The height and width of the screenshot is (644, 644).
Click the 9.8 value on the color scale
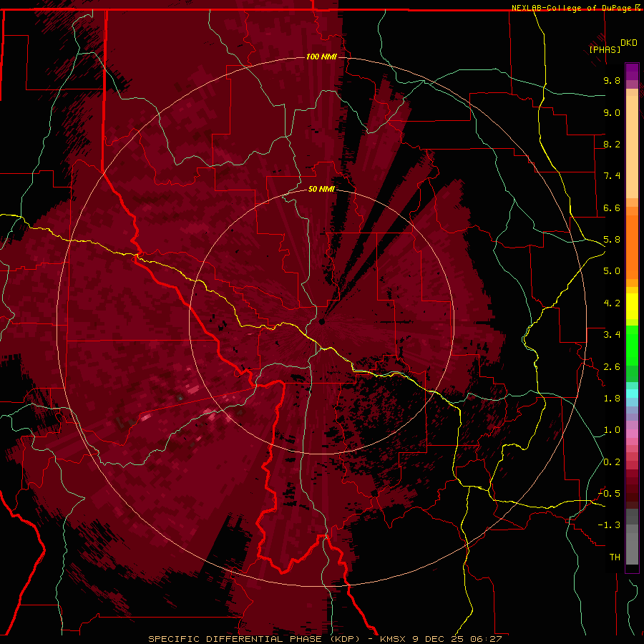(612, 80)
